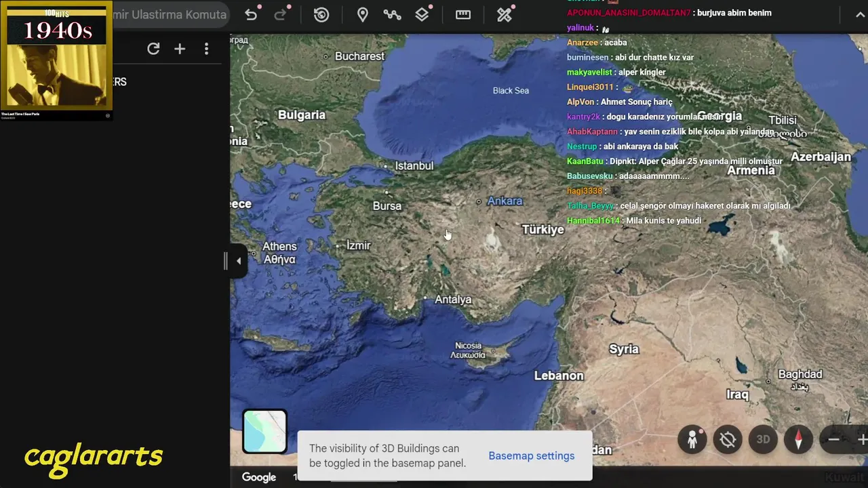Viewport: 868px width, 488px height.
Task: Click the Black Sea label
Action: pyautogui.click(x=511, y=90)
